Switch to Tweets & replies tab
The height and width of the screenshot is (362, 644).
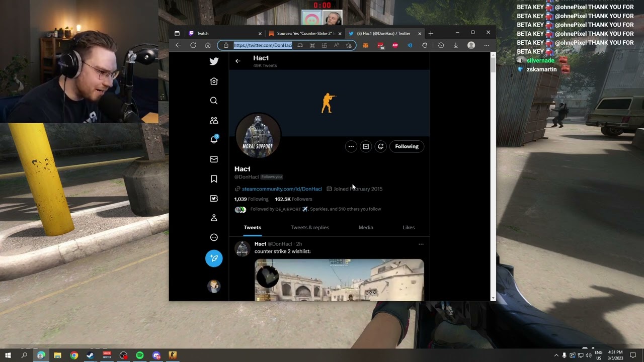pos(310,228)
